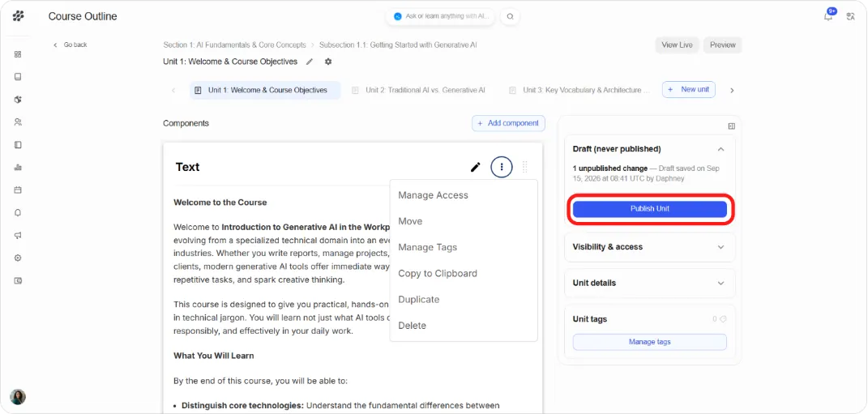
Task: Open the bottom wallet-style icon in sidebar
Action: 18,280
